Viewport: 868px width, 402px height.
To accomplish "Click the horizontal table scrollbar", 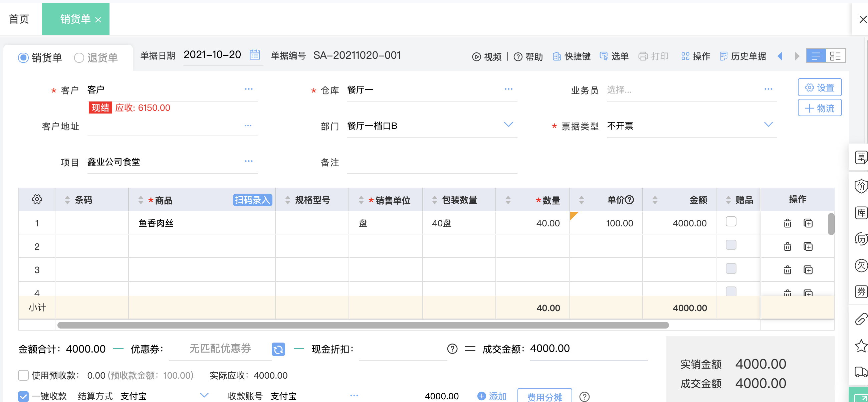I will 363,325.
